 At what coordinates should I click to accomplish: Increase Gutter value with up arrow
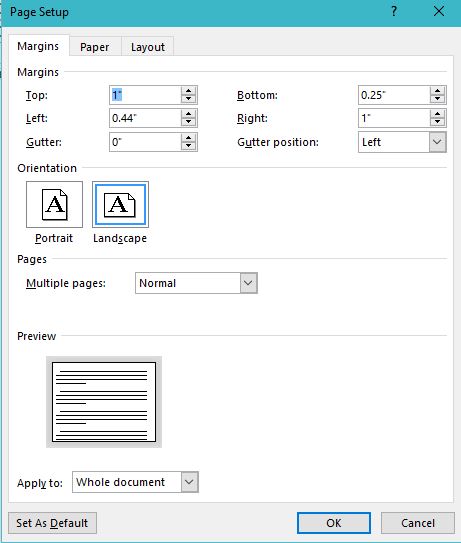[188, 138]
